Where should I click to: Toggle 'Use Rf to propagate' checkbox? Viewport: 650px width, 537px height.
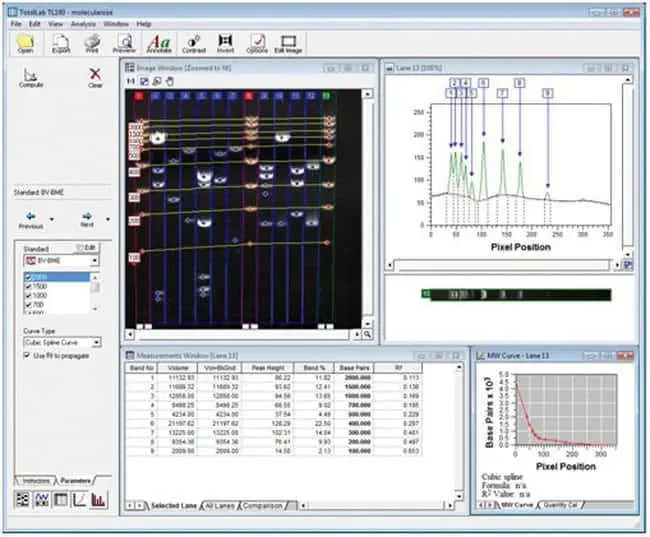pyautogui.click(x=27, y=355)
